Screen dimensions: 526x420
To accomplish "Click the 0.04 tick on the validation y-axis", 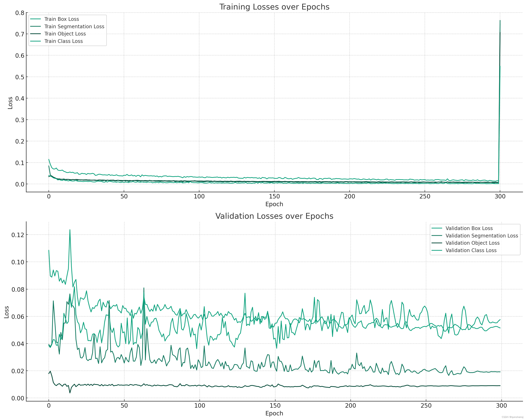I will coord(18,344).
